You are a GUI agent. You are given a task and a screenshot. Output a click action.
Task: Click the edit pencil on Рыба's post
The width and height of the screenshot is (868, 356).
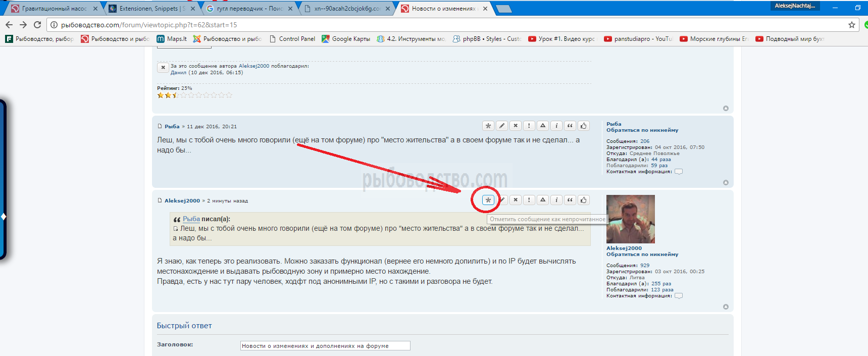click(x=502, y=126)
